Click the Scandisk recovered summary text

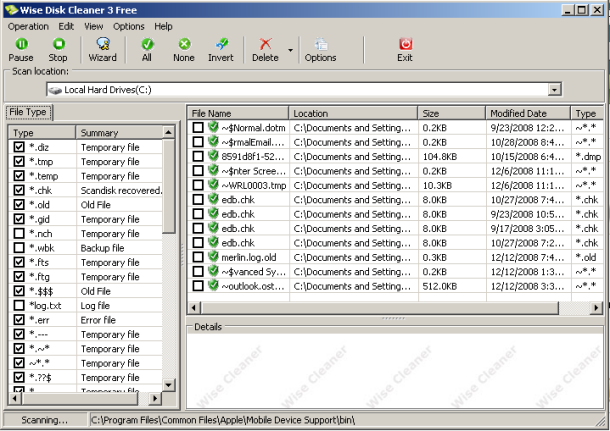coord(121,190)
